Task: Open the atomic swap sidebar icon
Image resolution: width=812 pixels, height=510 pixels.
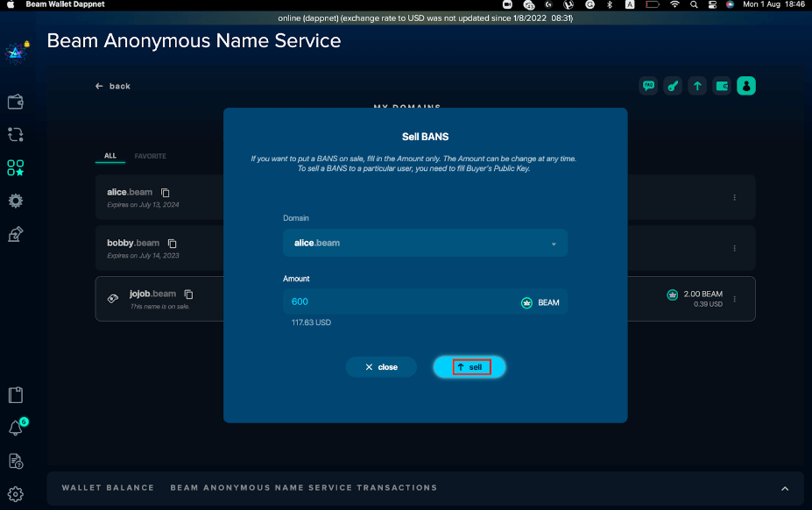Action: (x=15, y=135)
